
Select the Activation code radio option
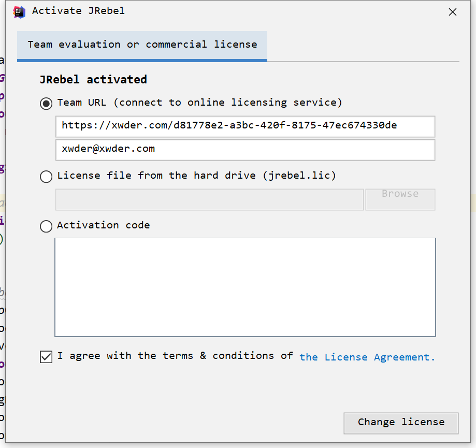pyautogui.click(x=46, y=226)
